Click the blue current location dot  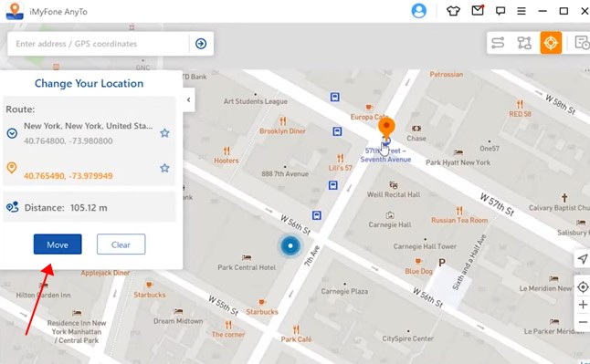click(290, 245)
